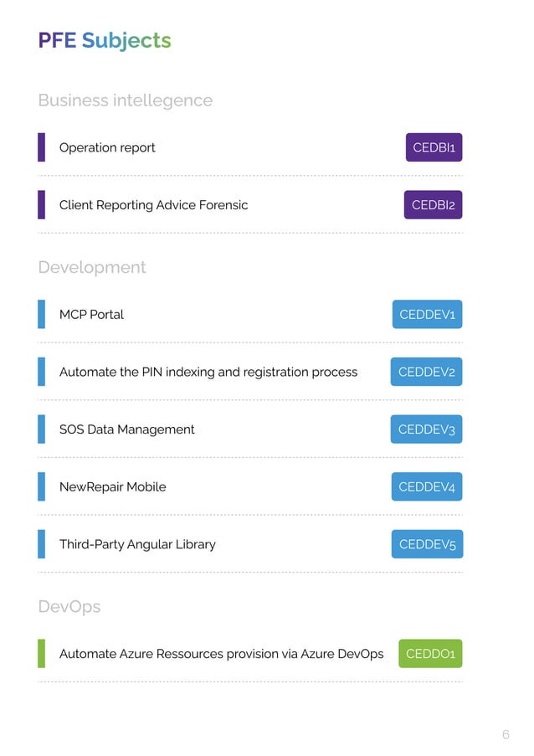Viewport: 534px width, 756px height.
Task: Select the CEDDEV3 code badge
Action: [x=426, y=429]
